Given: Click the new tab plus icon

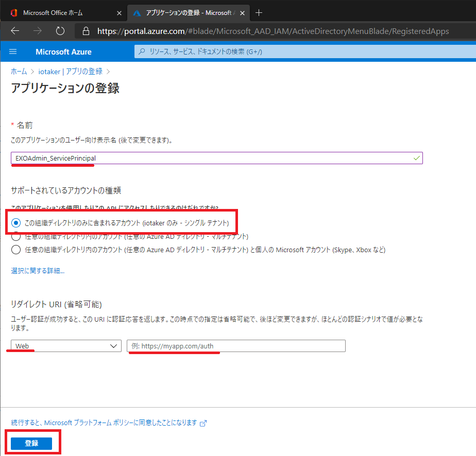Looking at the screenshot, I should pyautogui.click(x=259, y=12).
